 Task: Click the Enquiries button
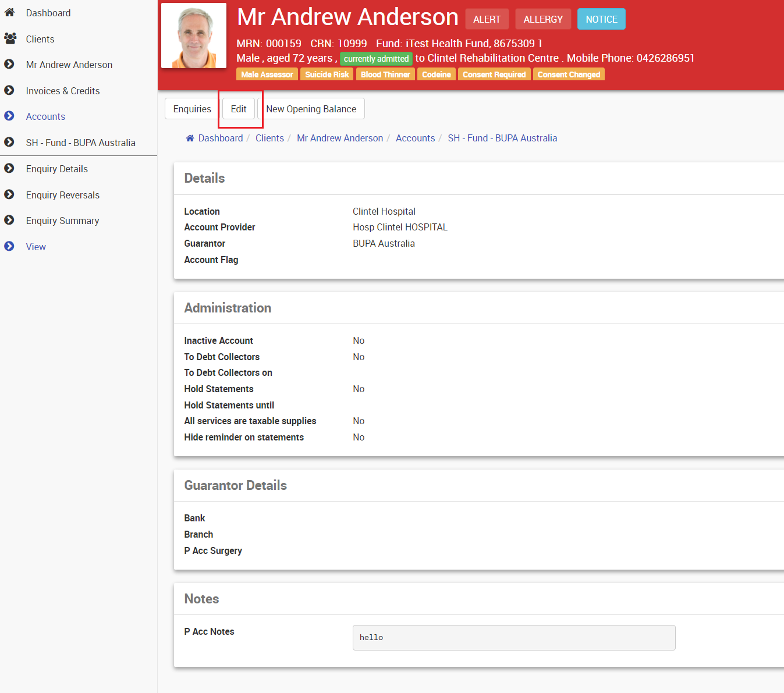click(192, 109)
